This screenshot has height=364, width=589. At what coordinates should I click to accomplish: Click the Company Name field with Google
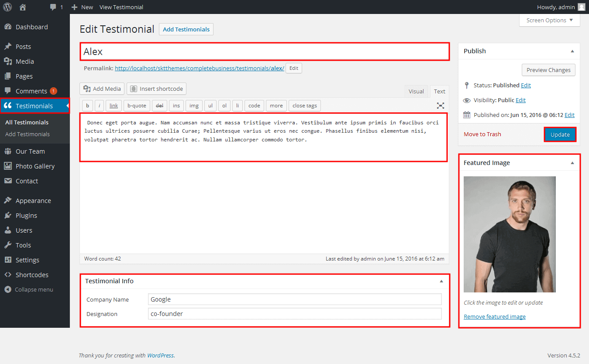pos(295,299)
